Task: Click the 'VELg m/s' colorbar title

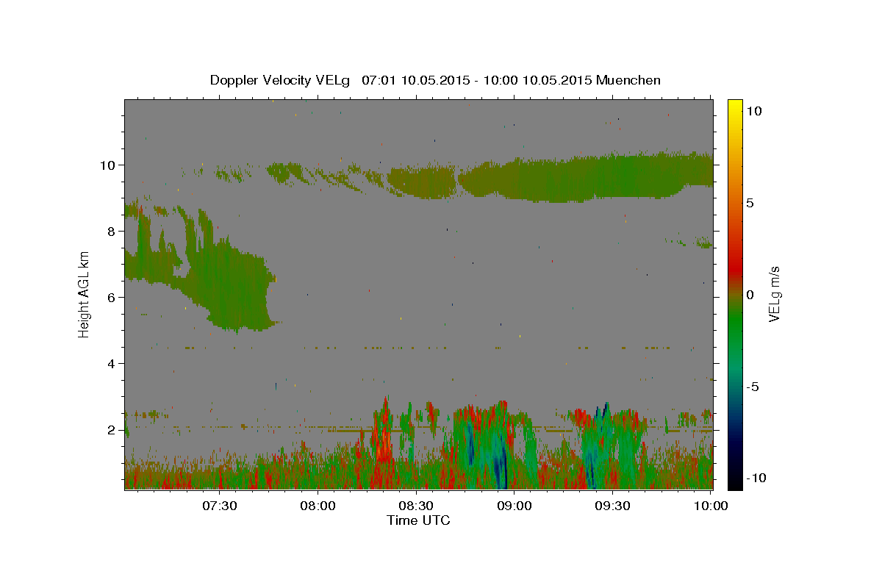Action: 775,295
